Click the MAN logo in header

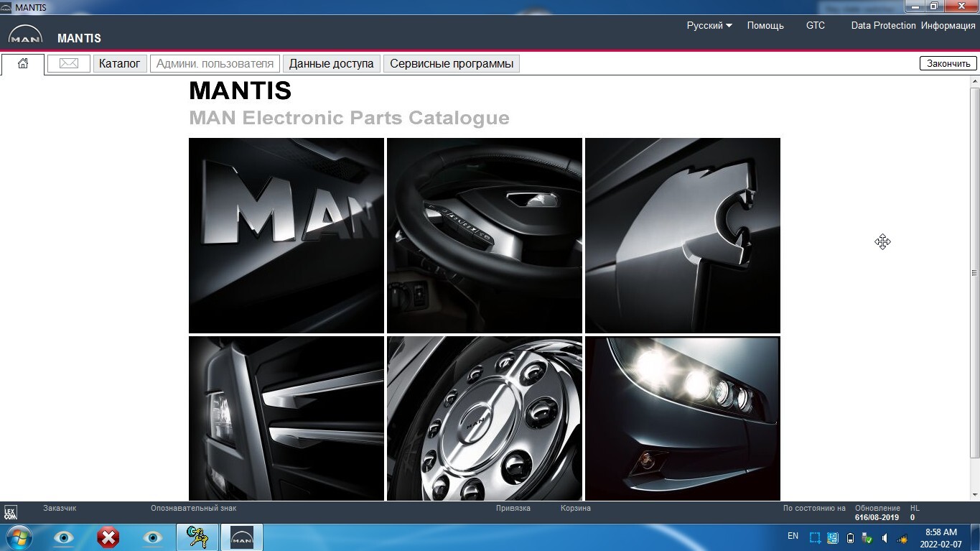point(25,34)
